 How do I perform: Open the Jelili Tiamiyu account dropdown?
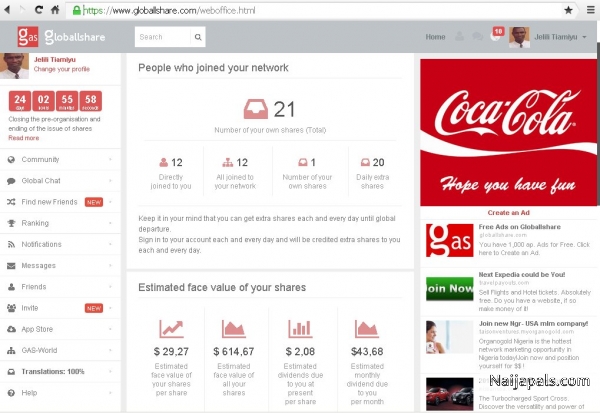pos(561,37)
